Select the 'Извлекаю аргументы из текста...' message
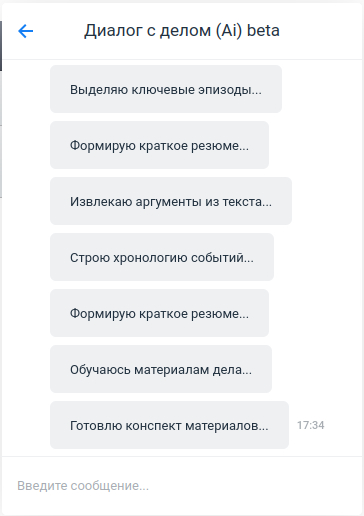Screen dimensions: 364x516 tap(171, 201)
